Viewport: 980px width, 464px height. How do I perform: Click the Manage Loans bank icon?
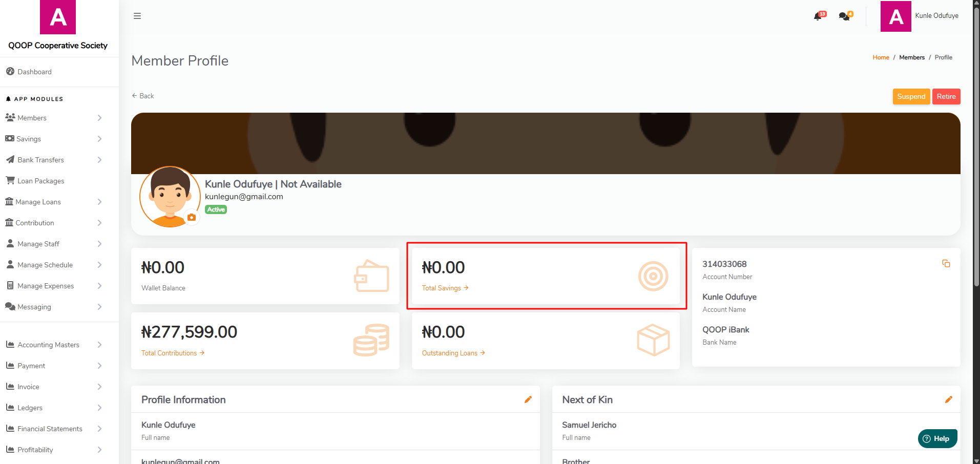pos(9,201)
